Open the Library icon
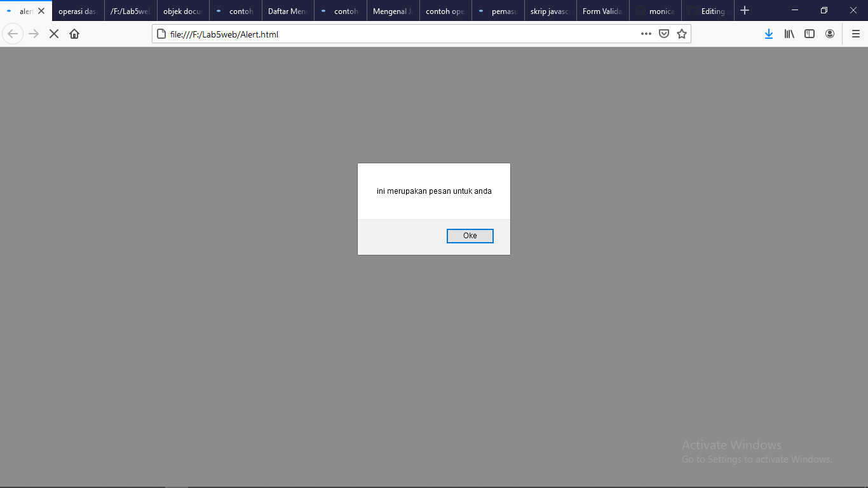 pyautogui.click(x=789, y=34)
